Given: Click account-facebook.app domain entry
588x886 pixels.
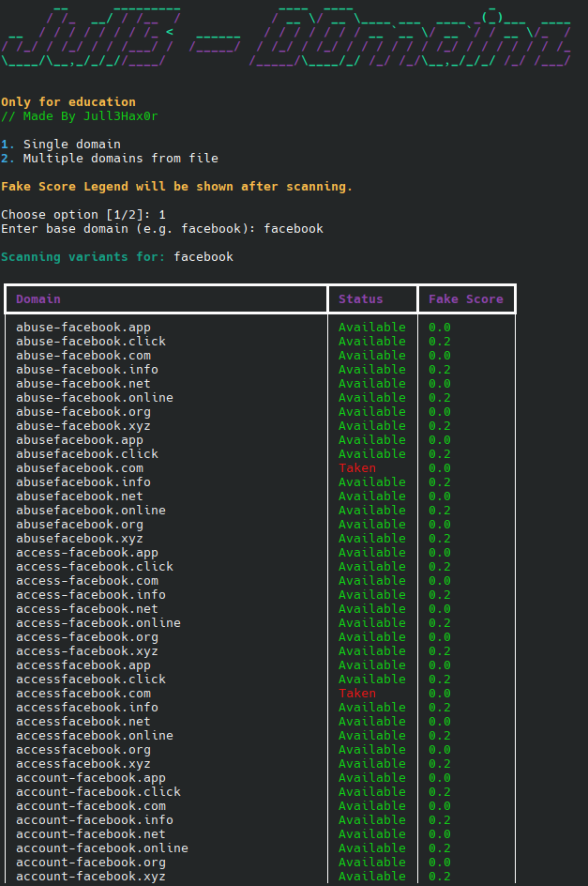Looking at the screenshot, I should point(91,778).
